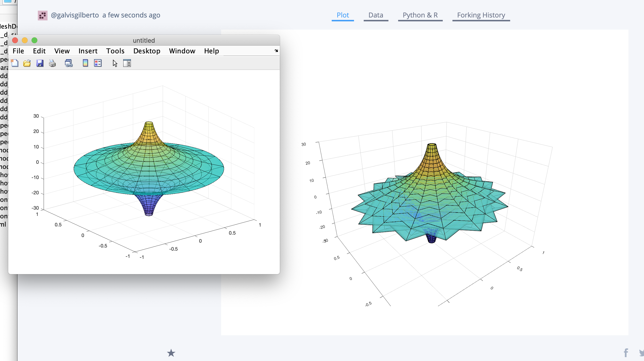Open the File menu
Image resolution: width=644 pixels, height=361 pixels.
click(18, 51)
